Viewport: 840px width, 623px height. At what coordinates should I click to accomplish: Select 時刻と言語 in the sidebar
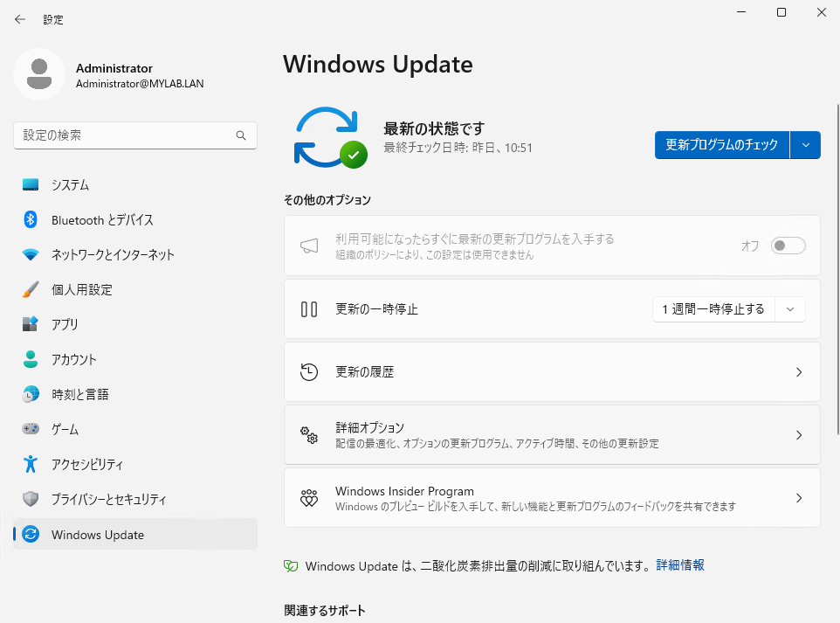80,395
